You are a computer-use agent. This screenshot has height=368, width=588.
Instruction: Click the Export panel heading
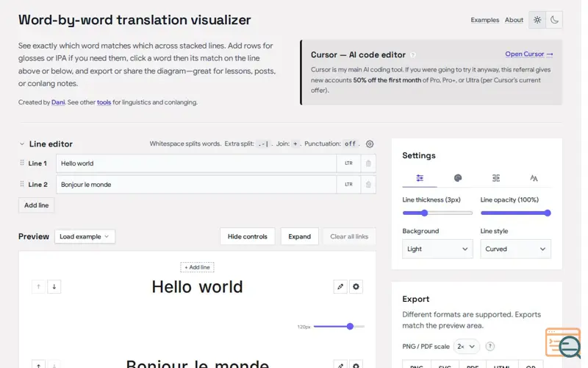(x=415, y=299)
